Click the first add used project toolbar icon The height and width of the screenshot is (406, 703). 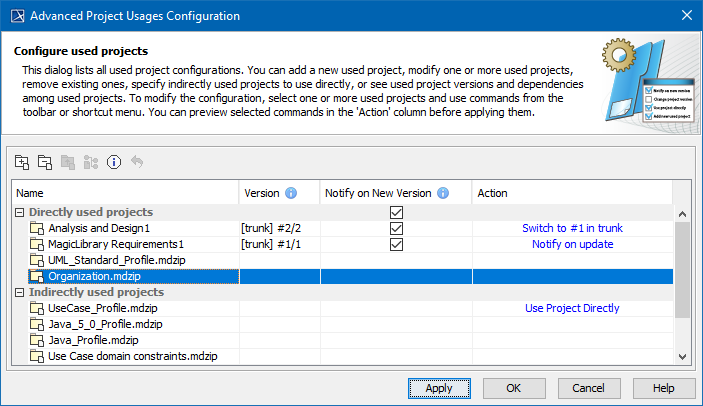(x=22, y=162)
